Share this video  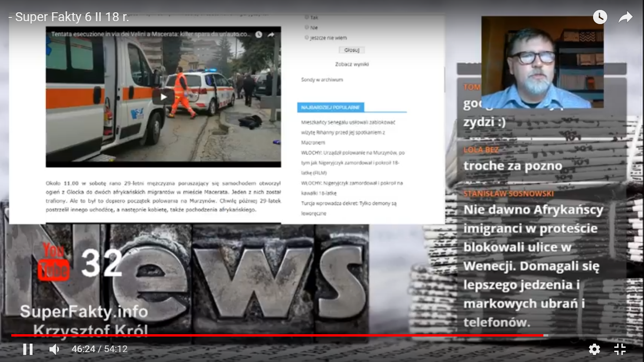pos(626,17)
